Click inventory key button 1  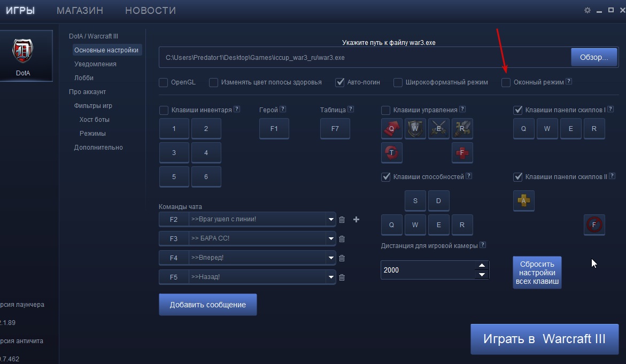tap(174, 128)
